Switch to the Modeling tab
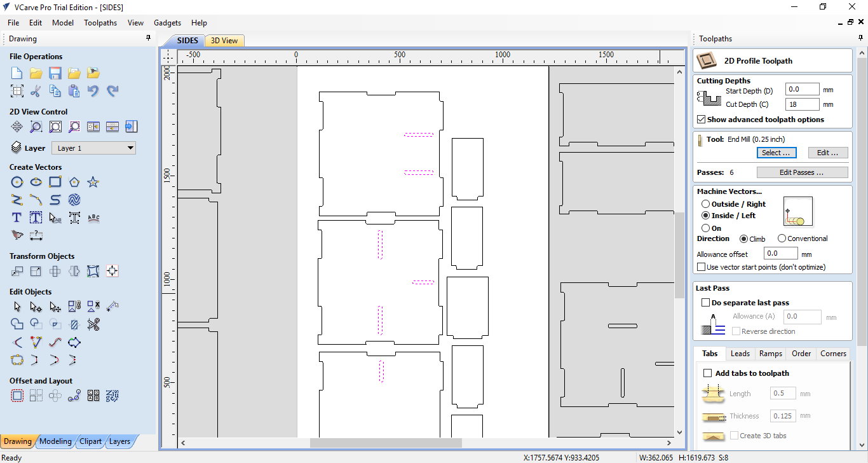Screen dimensions: 868x463 55,441
